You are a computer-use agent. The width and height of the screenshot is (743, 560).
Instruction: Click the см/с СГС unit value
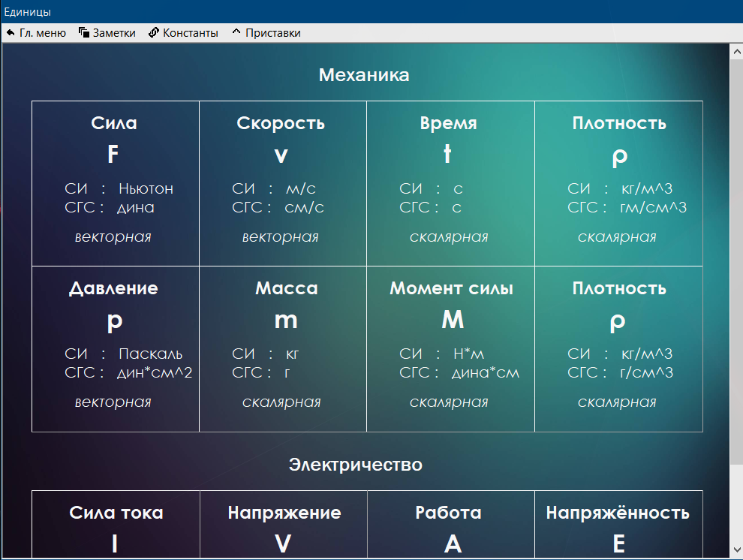(304, 207)
